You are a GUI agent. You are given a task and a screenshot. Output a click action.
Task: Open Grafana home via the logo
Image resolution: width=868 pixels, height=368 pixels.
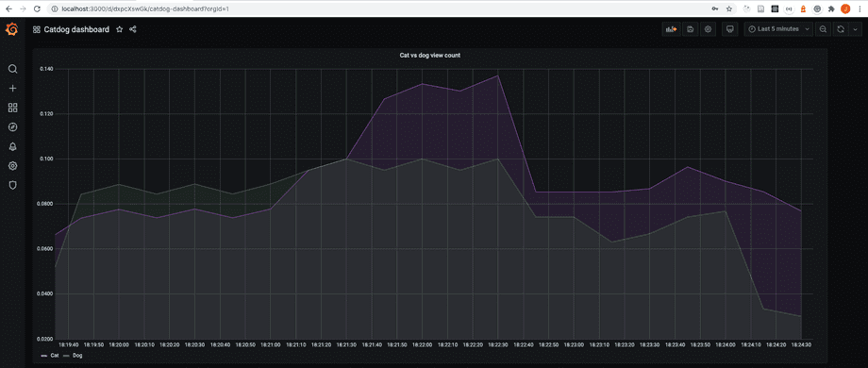[x=12, y=29]
